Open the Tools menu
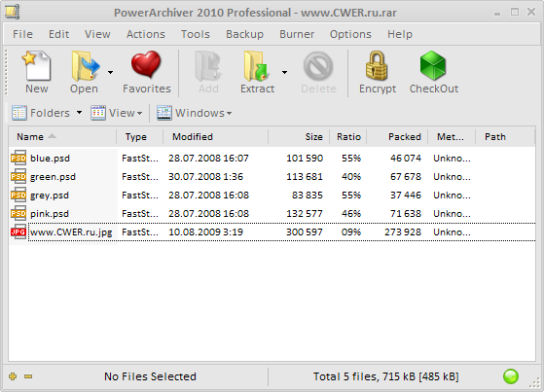 [x=196, y=34]
